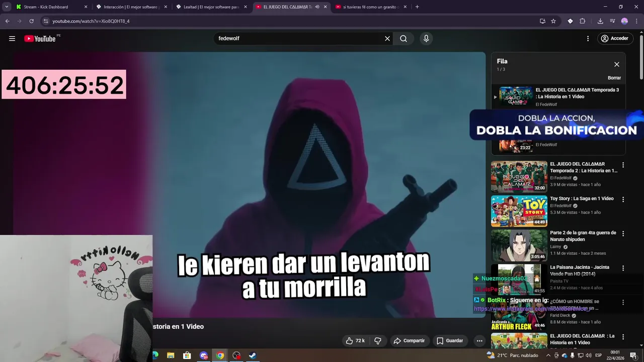
Task: Reload the current page
Action: point(31,21)
